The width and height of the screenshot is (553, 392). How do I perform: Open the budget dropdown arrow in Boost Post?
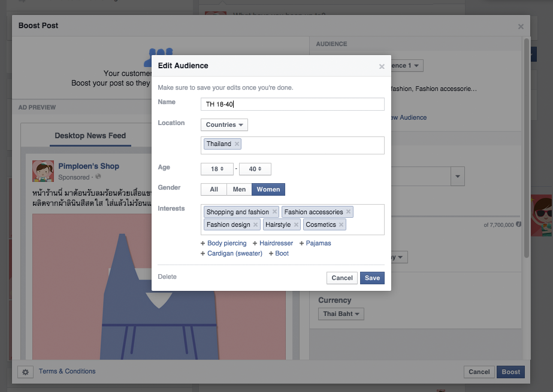[457, 176]
